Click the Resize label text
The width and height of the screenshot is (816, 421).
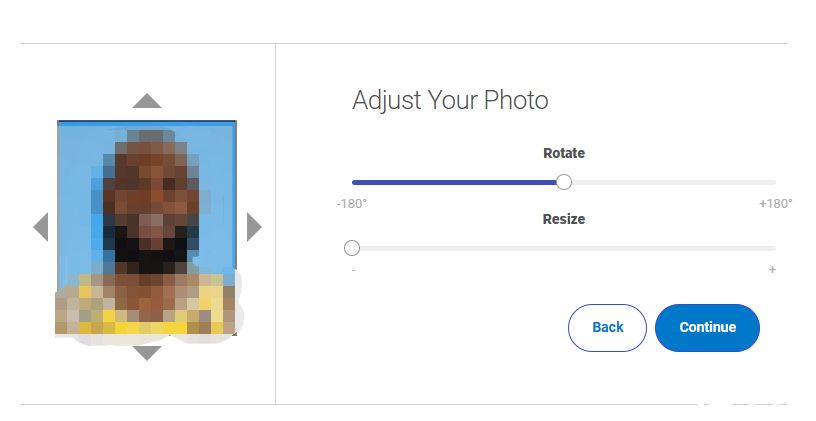564,219
